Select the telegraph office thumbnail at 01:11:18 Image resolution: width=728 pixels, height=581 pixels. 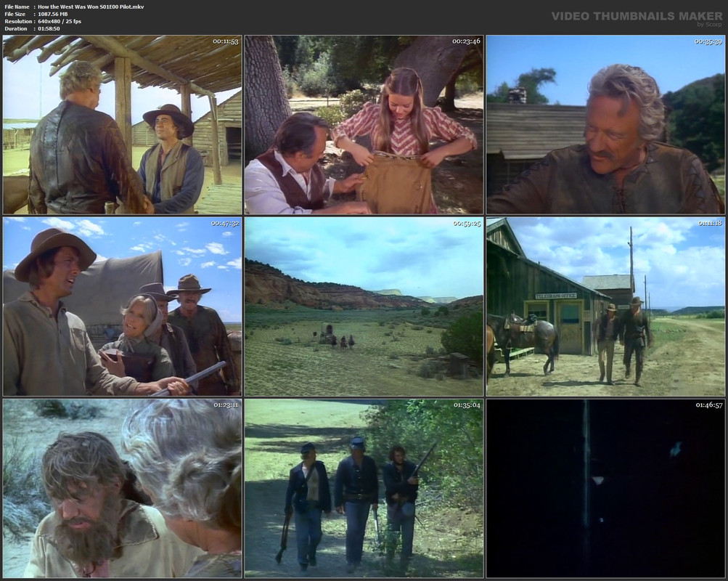pos(605,307)
